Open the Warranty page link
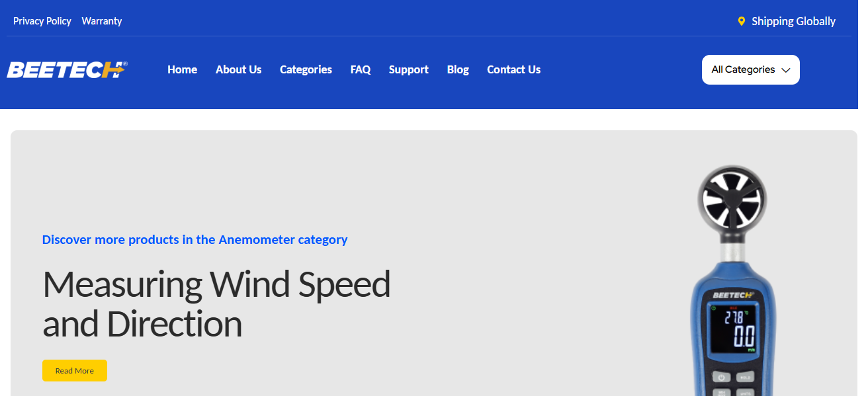Image resolution: width=868 pixels, height=396 pixels. [102, 21]
